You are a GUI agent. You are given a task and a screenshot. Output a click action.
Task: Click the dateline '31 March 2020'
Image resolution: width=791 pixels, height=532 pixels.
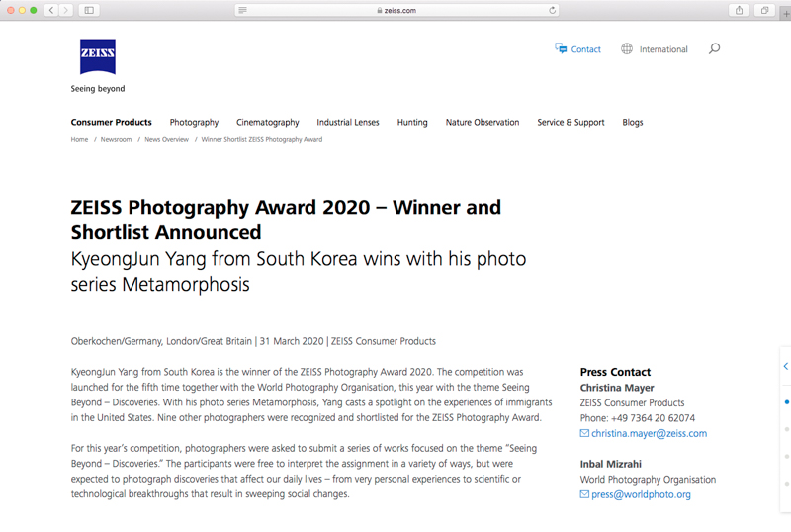(292, 341)
